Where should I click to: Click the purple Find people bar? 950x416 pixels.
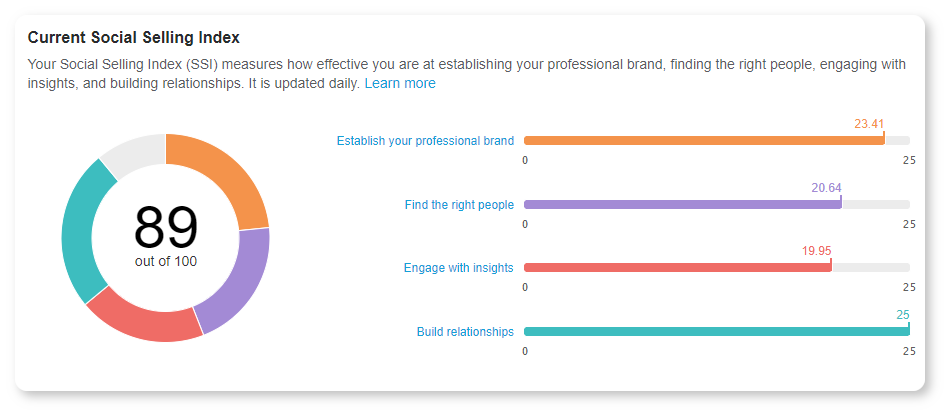click(683, 205)
